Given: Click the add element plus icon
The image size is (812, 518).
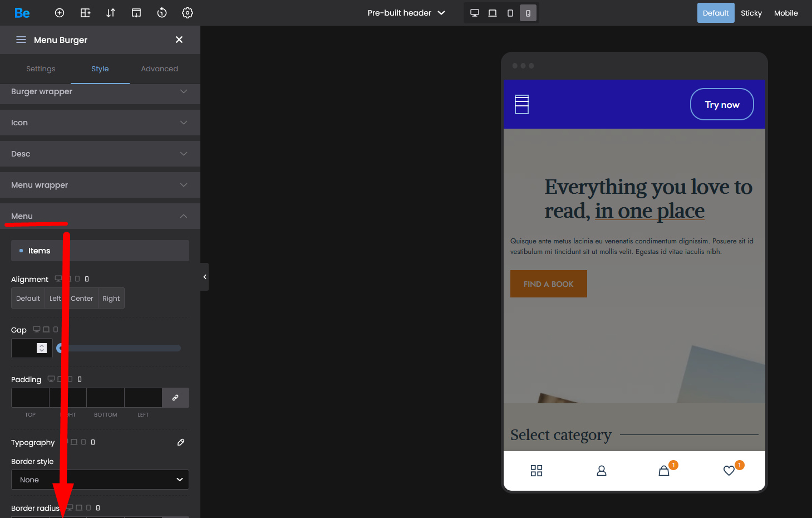Looking at the screenshot, I should pos(60,13).
